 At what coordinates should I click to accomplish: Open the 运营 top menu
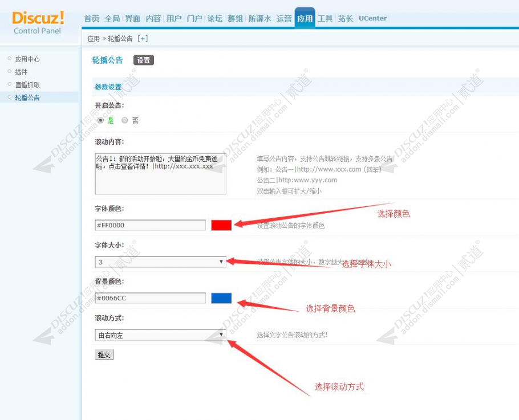click(x=284, y=18)
